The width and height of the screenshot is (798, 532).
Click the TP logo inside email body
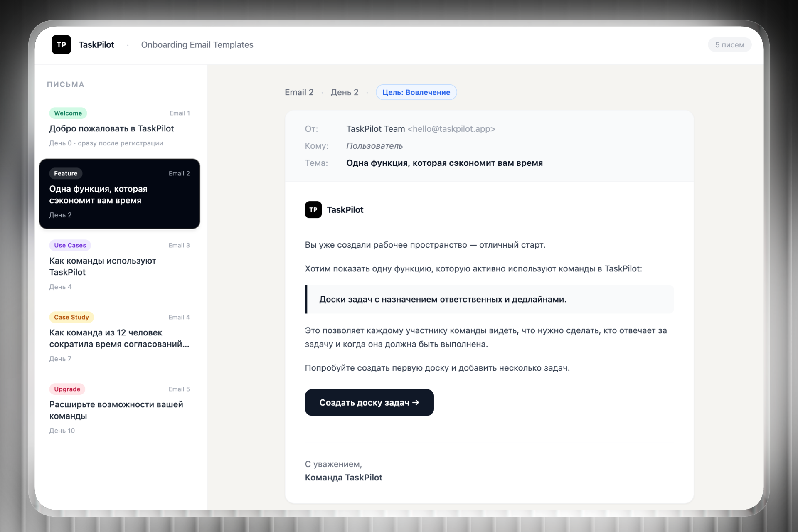tap(313, 210)
